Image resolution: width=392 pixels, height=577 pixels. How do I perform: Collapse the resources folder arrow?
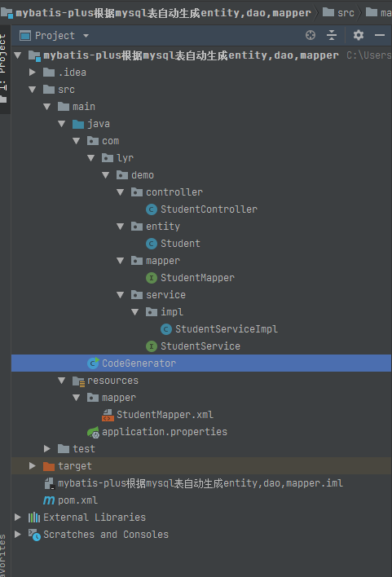point(61,381)
